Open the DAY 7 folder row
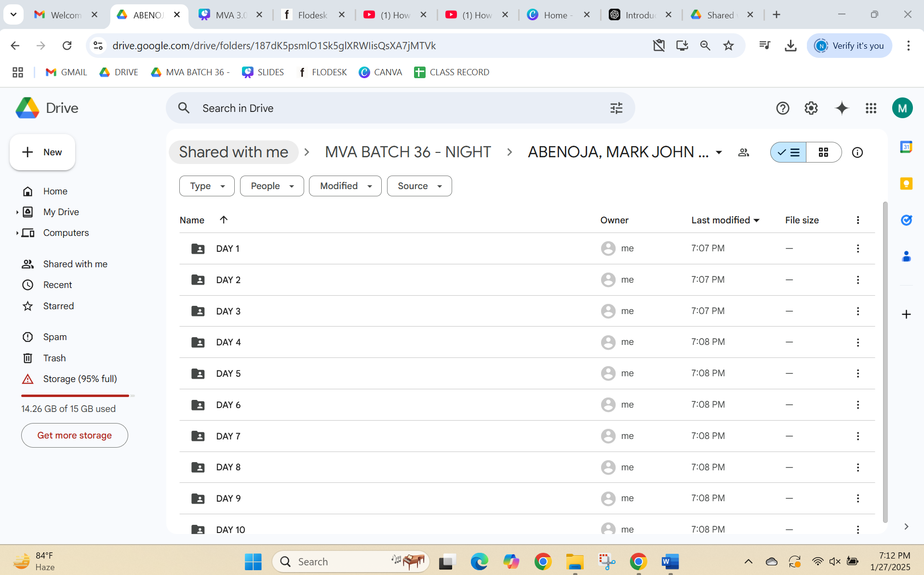The image size is (924, 575). pyautogui.click(x=527, y=436)
